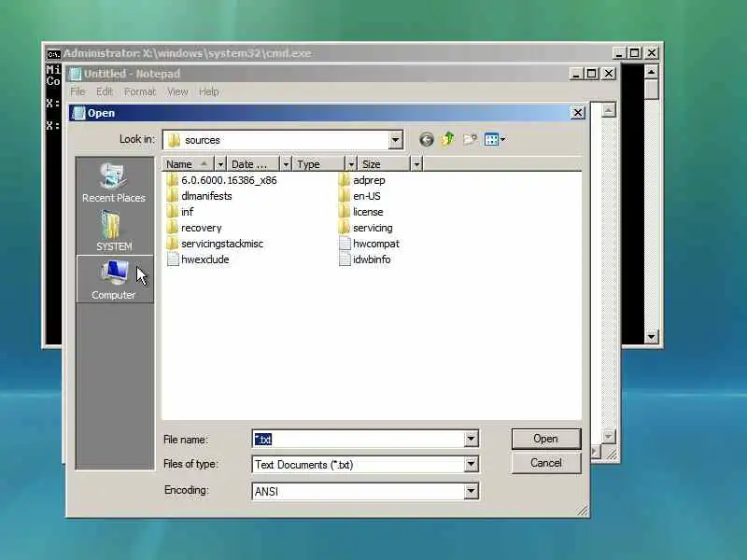The width and height of the screenshot is (747, 560).
Task: Select the recovery folder
Action: pos(194,228)
